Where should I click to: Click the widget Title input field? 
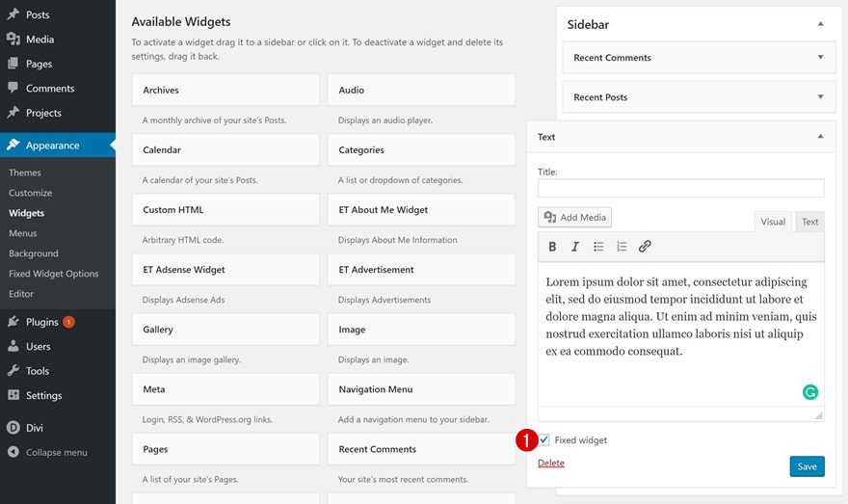tap(680, 188)
